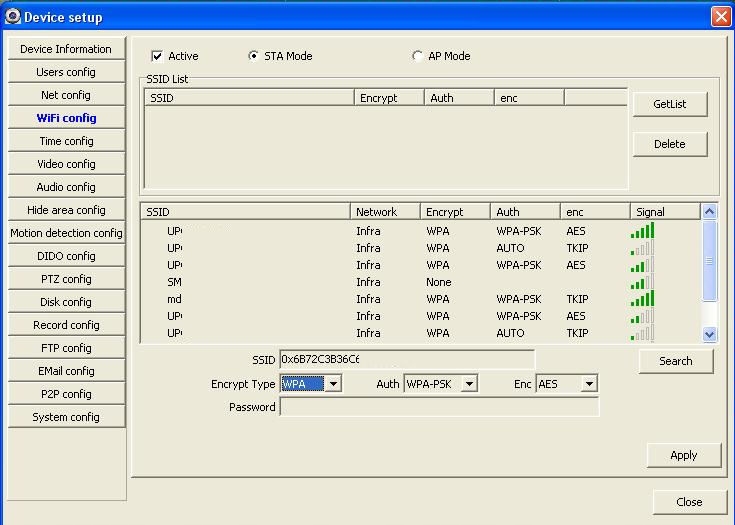Open the Encrypt Type dropdown
Viewport: 735px width, 525px height.
point(333,384)
